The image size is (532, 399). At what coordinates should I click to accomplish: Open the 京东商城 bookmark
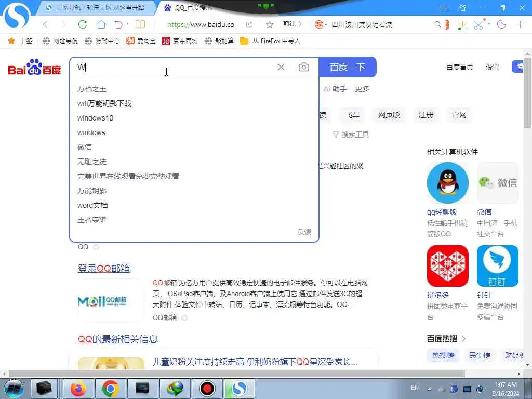[x=180, y=41]
